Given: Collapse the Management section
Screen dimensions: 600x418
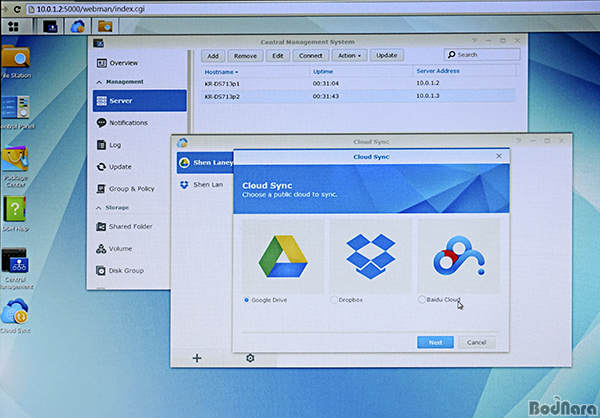Looking at the screenshot, I should coord(99,82).
